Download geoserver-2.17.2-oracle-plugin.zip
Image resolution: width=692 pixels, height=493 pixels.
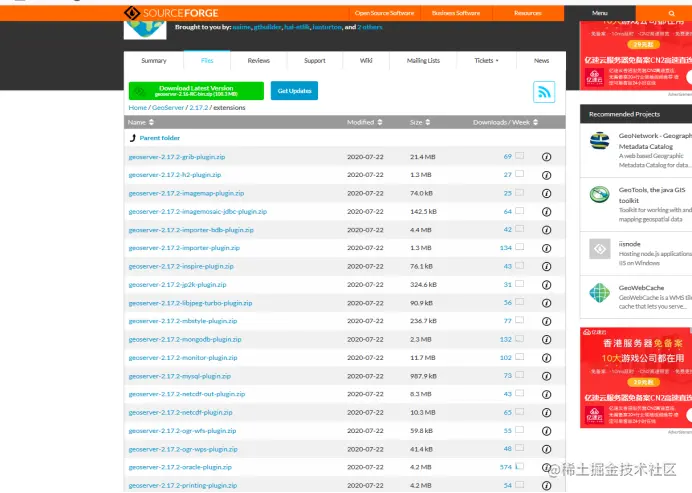tap(180, 467)
